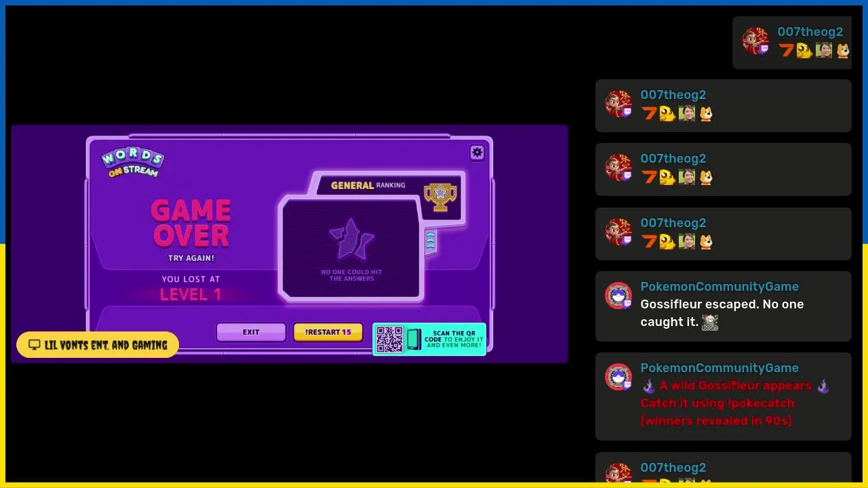Click the monitor icon in Lil Vonts label

tap(34, 345)
